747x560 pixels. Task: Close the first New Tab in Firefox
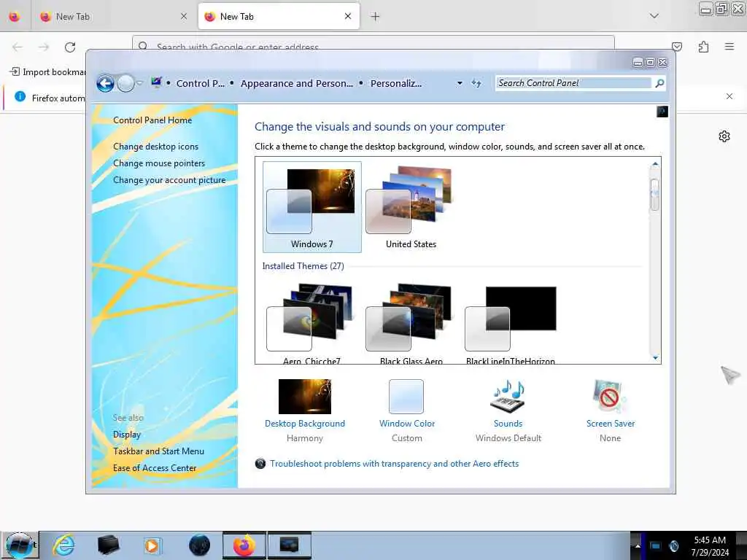pyautogui.click(x=184, y=17)
